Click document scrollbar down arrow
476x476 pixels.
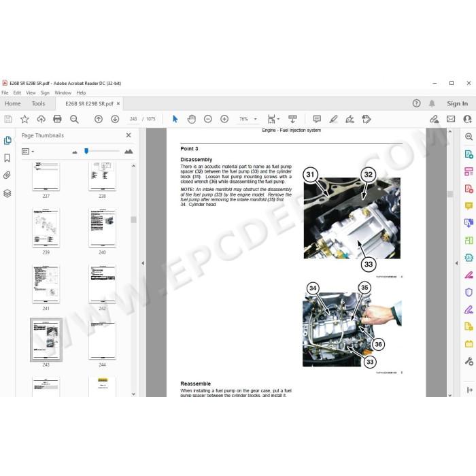(x=450, y=395)
